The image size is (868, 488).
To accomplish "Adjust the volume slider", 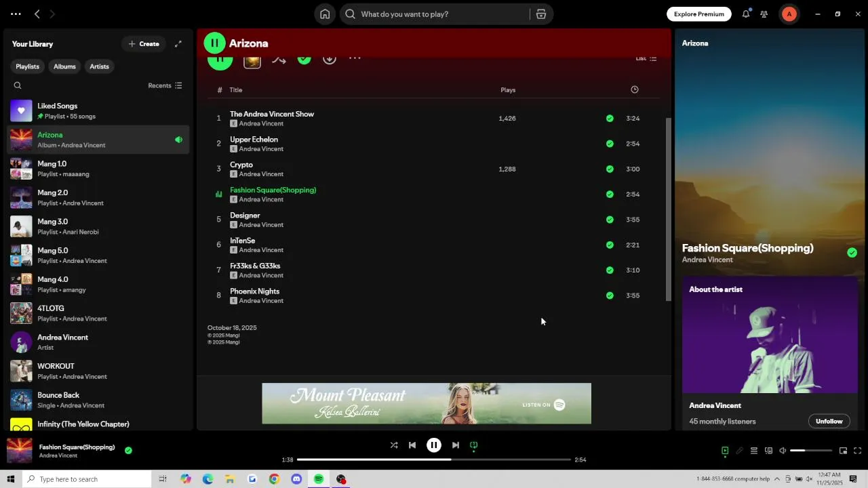I will 811,451.
